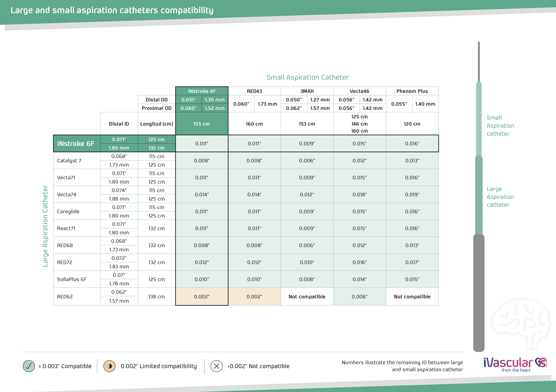Click the 0.07" distal ID of SofiaPlus 6F
Image resolution: width=556 pixels, height=392 pixels.
119,275
